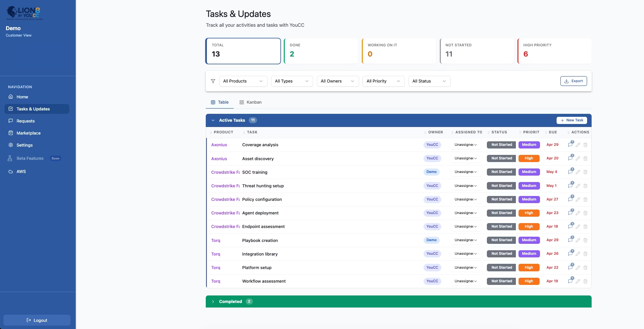Open comments for Threat hunting setup
The width and height of the screenshot is (644, 329).
(571, 186)
